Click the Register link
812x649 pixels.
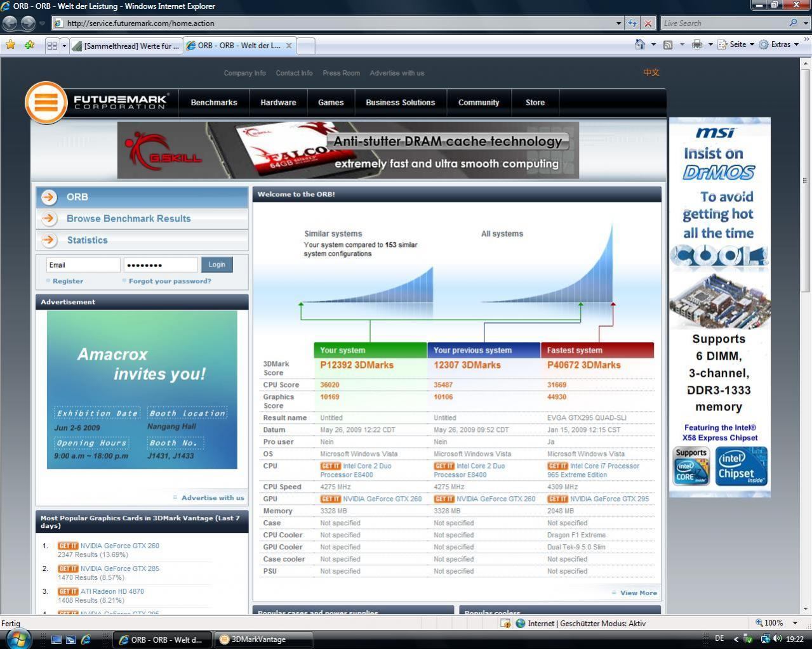click(68, 281)
